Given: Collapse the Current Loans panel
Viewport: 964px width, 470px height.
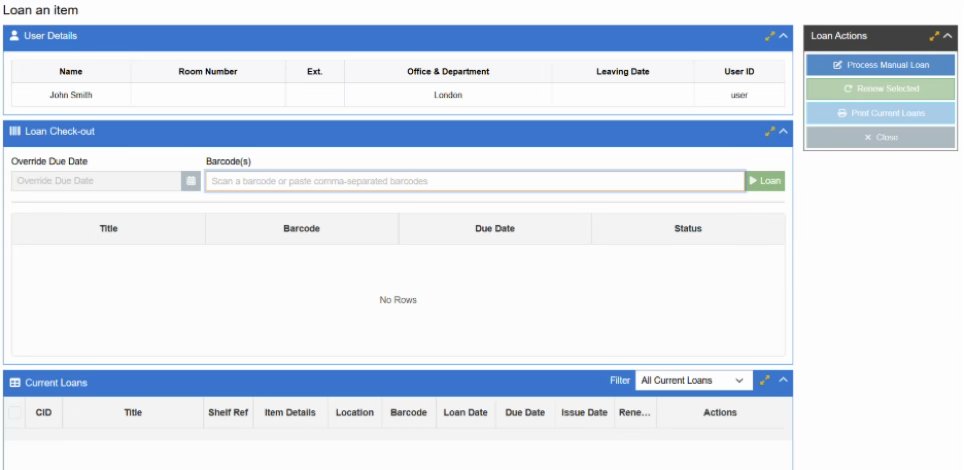Looking at the screenshot, I should (x=783, y=380).
